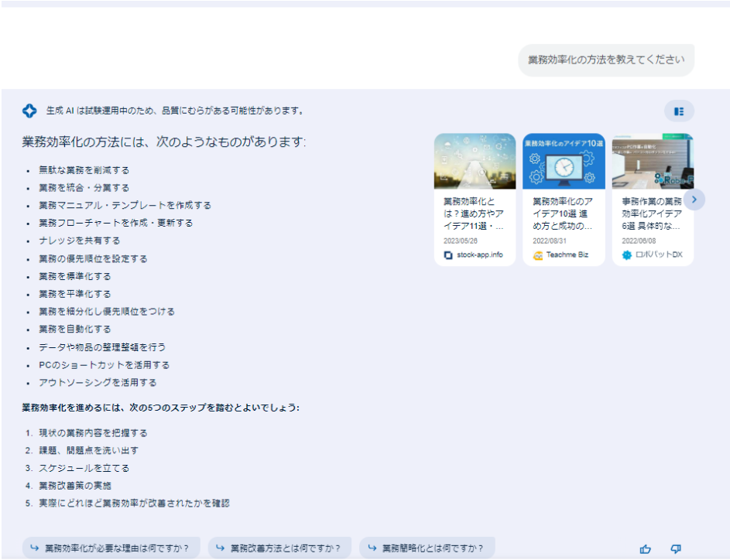This screenshot has width=730, height=560.
Task: Click the generative AI sparkle icon
Action: tap(29, 111)
